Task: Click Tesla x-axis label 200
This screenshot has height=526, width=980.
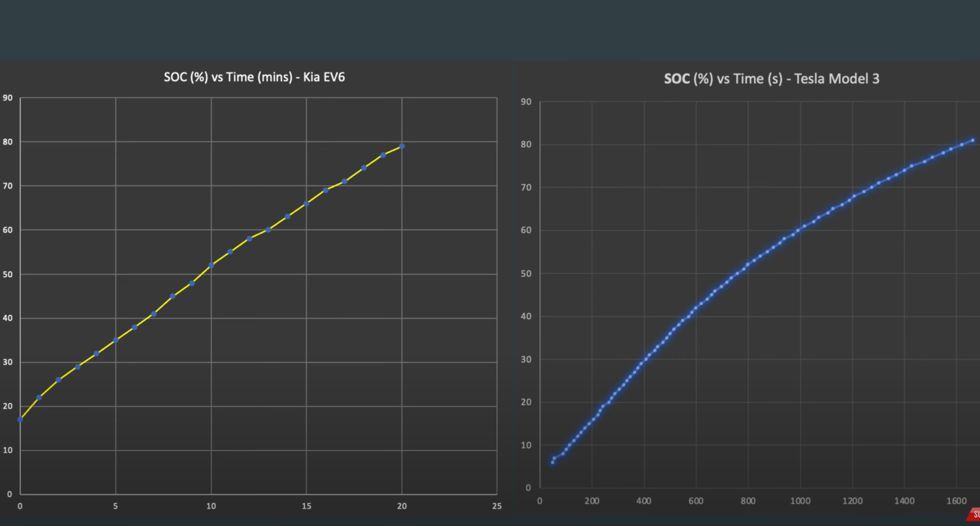Action: [x=592, y=501]
